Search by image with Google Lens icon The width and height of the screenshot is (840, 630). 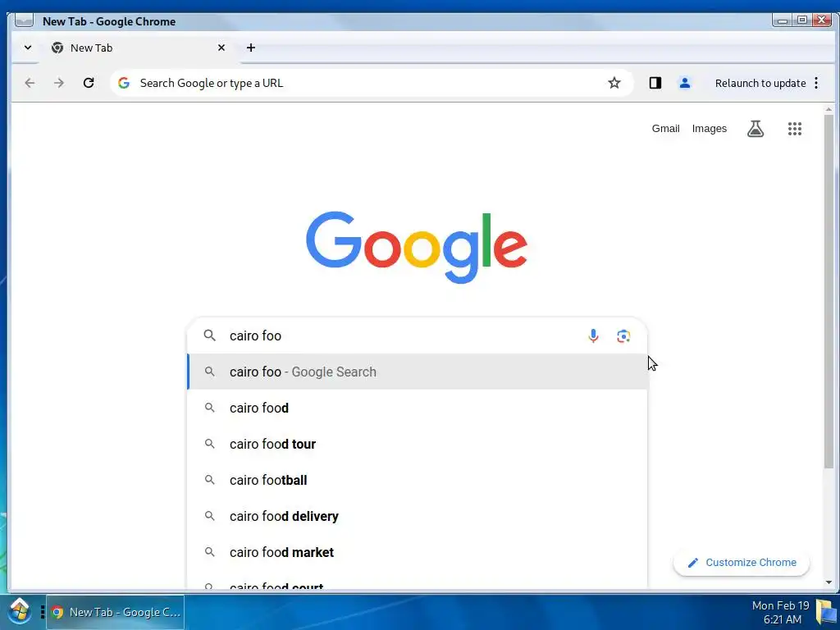point(623,336)
